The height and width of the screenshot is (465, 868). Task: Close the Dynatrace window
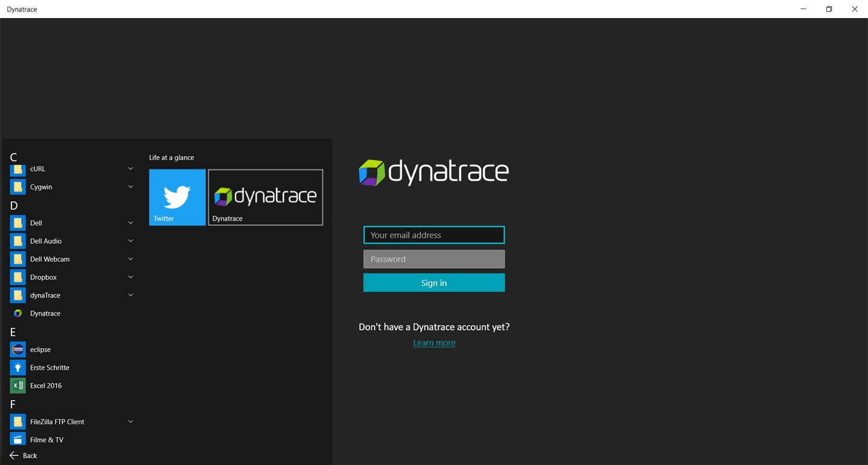click(855, 9)
